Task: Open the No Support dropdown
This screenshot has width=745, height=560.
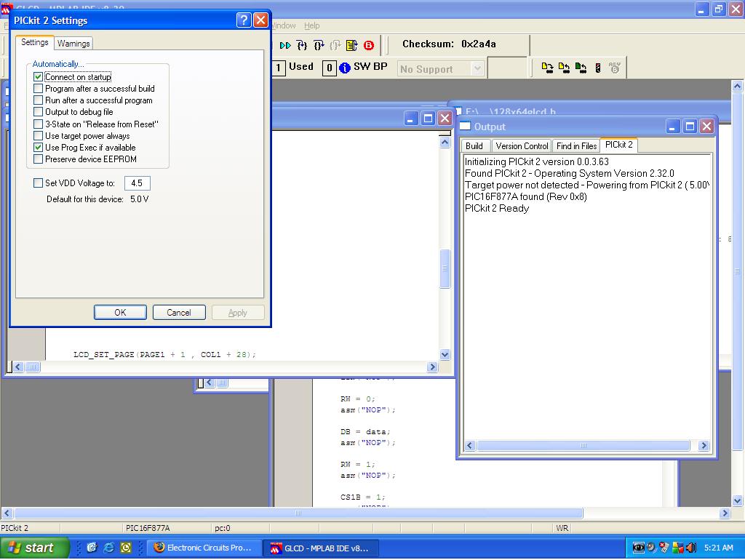Action: (x=477, y=69)
